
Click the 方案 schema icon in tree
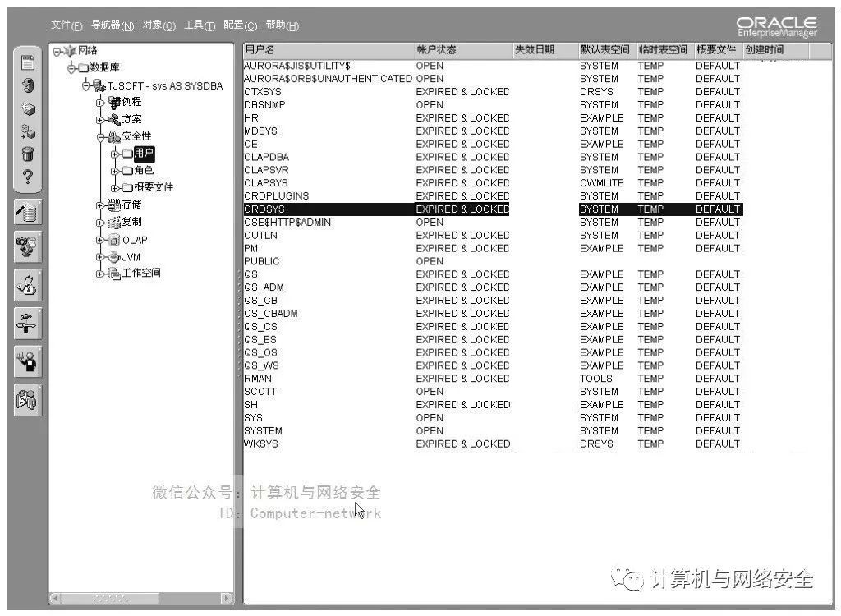point(113,119)
